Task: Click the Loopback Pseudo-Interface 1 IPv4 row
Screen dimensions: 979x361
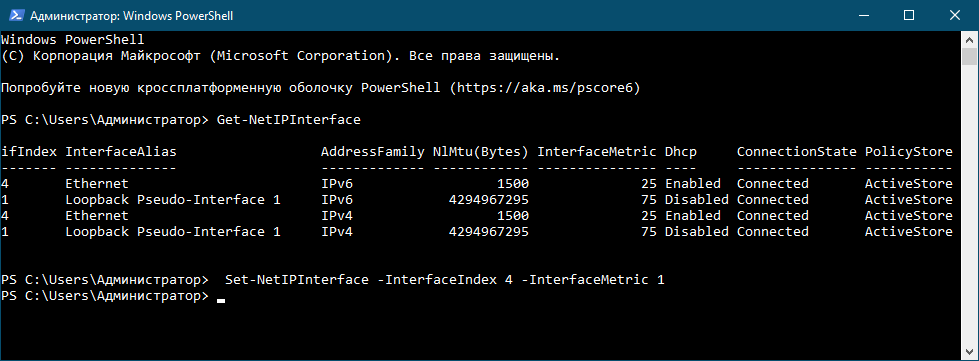Action: 477,232
